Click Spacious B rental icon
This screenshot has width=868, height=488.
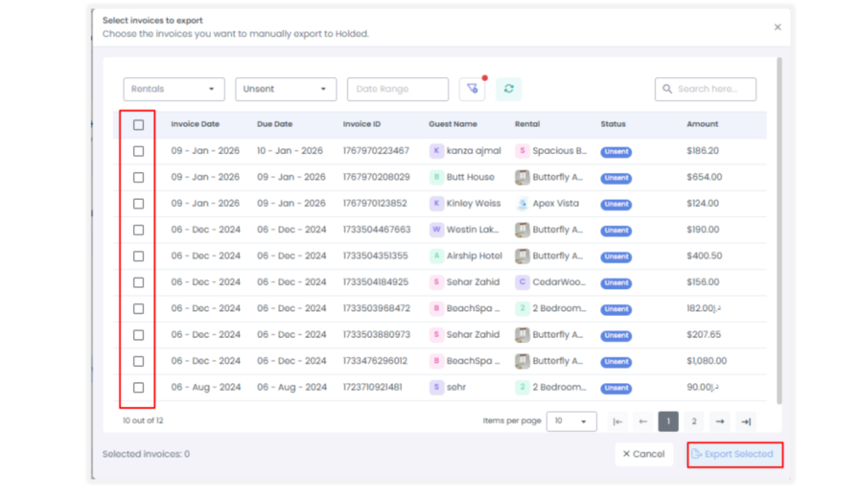tap(522, 151)
